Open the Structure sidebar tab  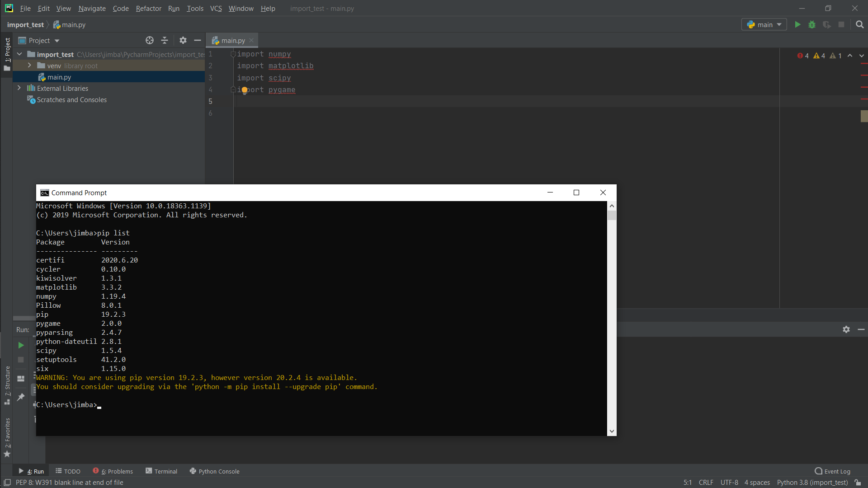pos(7,385)
